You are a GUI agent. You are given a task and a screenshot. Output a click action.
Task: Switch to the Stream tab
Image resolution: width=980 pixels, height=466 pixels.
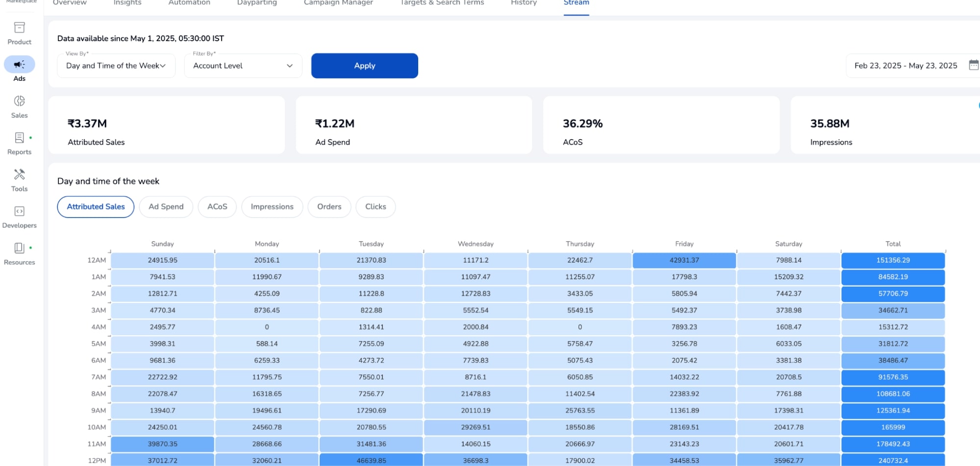pyautogui.click(x=577, y=3)
